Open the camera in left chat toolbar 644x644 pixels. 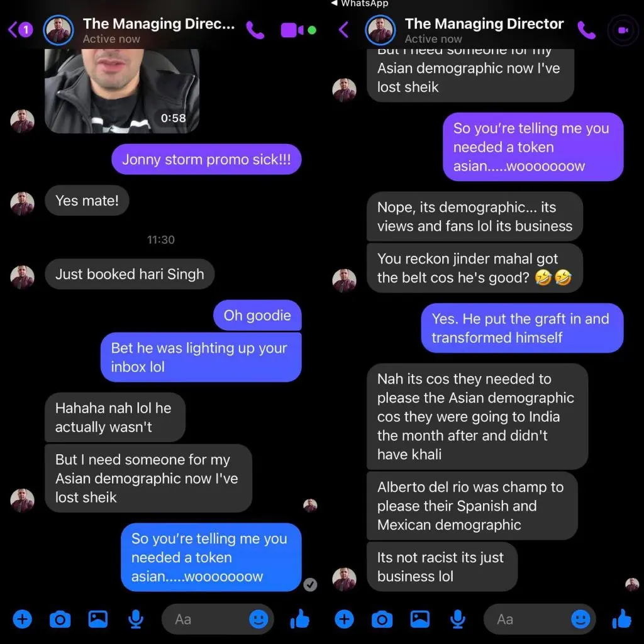(x=60, y=619)
